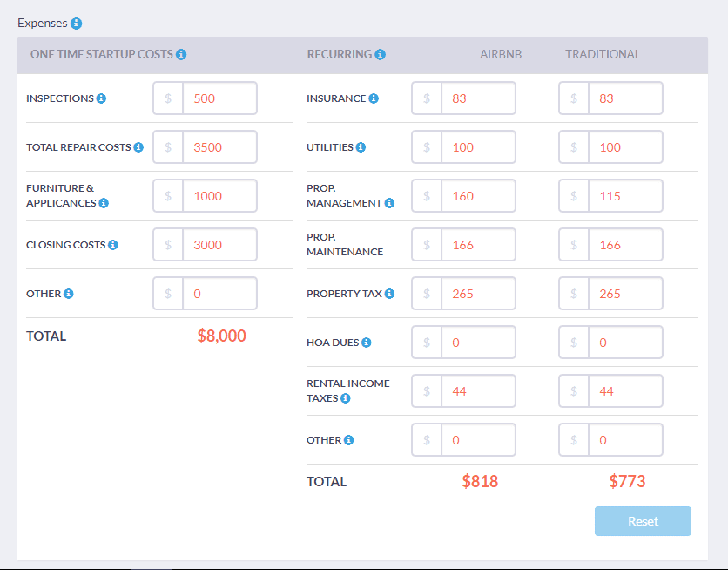
Task: Click the HOA Dues info icon
Action: [x=367, y=343]
